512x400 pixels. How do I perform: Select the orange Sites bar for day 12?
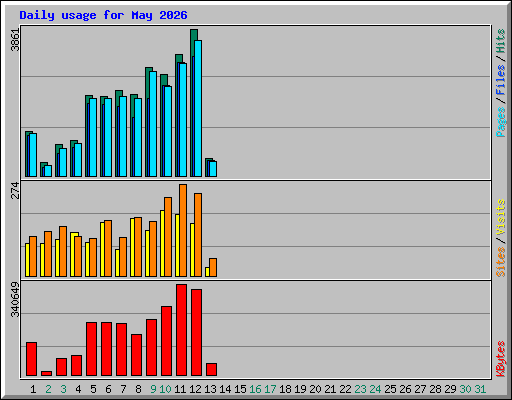(x=198, y=235)
